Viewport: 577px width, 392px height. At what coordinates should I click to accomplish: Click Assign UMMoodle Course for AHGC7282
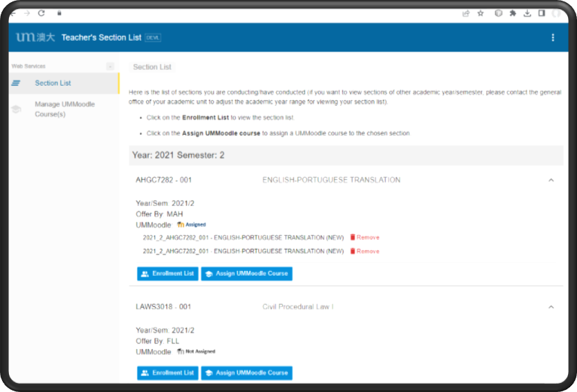click(246, 274)
